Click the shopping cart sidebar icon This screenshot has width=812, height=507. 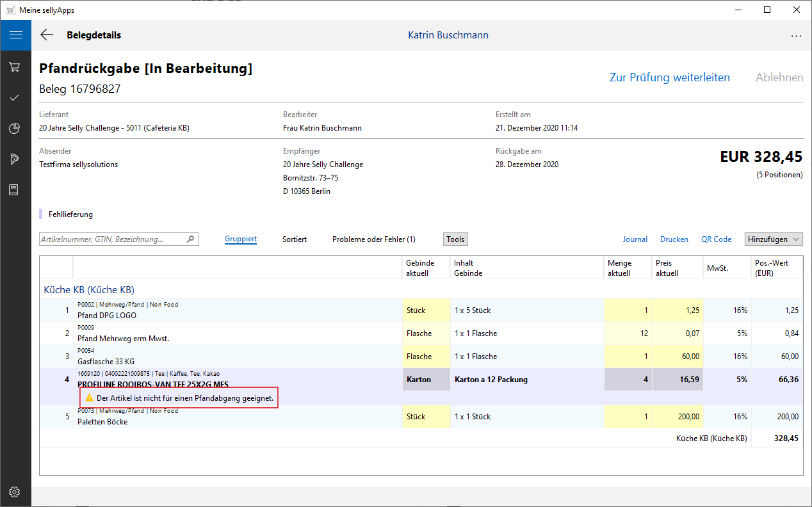(x=15, y=67)
